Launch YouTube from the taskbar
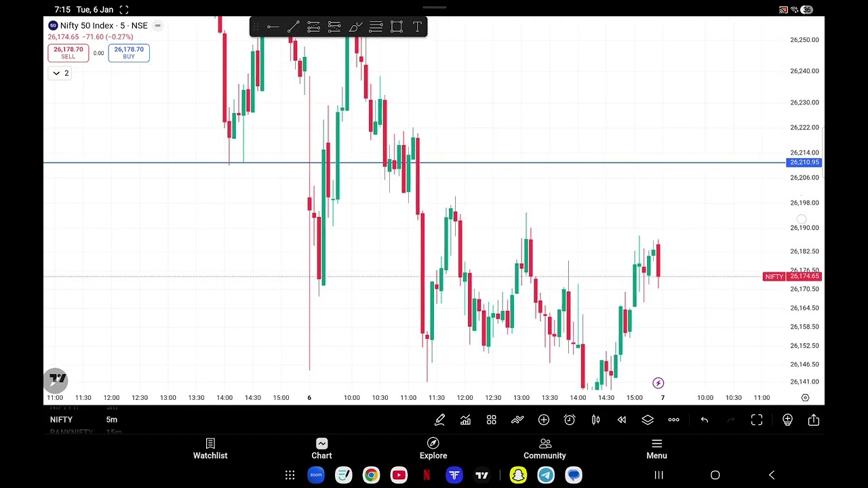This screenshot has width=868, height=488. click(x=399, y=475)
